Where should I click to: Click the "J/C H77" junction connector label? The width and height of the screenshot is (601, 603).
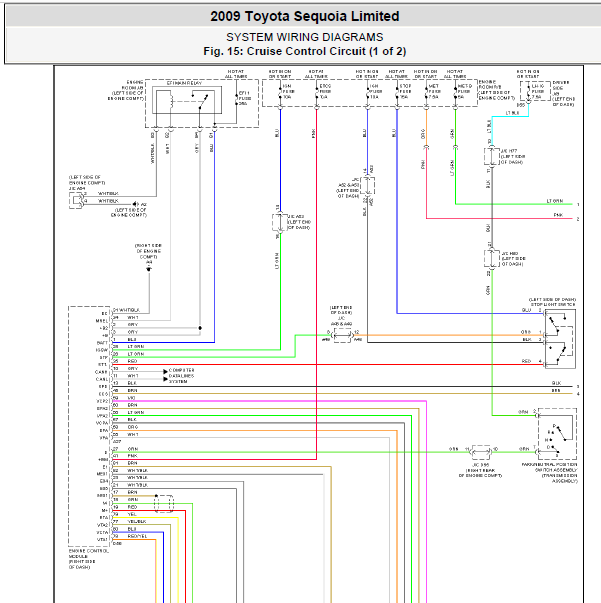click(512, 157)
